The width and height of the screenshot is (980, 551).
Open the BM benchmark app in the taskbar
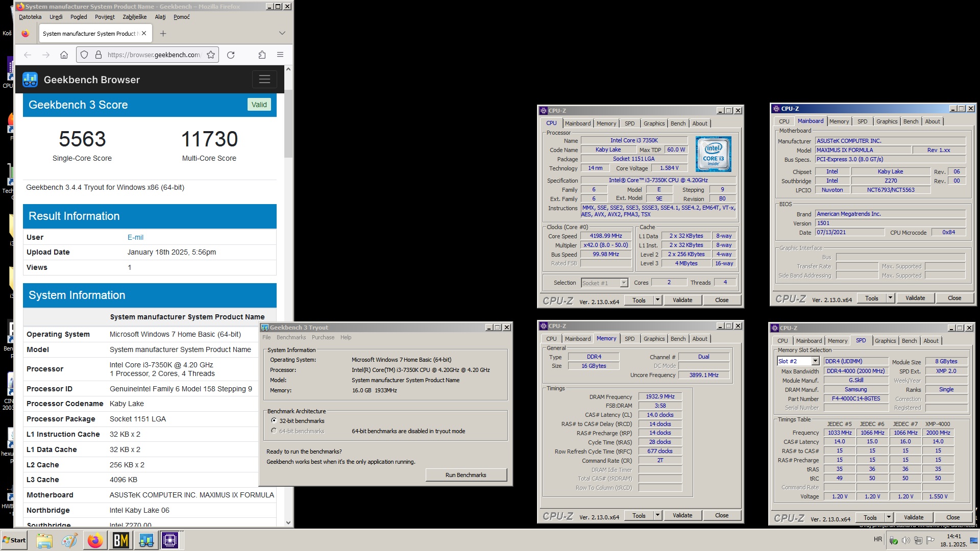[120, 540]
